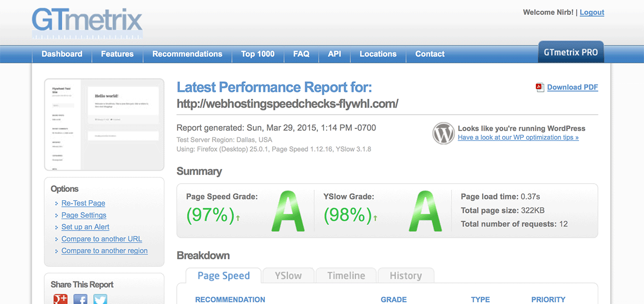Image resolution: width=644 pixels, height=304 pixels.
Task: Click the 97% Page Speed score
Action: coord(210,215)
